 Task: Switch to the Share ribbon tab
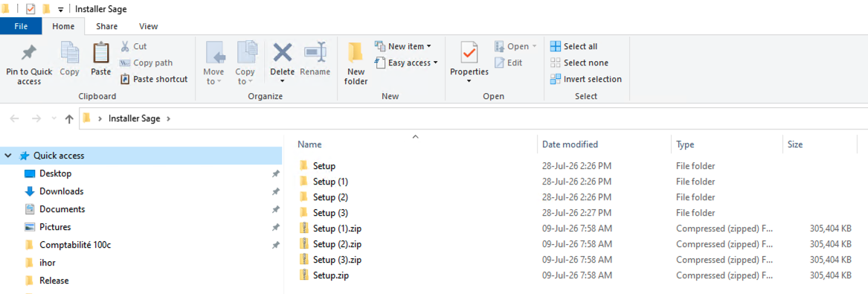click(x=106, y=26)
